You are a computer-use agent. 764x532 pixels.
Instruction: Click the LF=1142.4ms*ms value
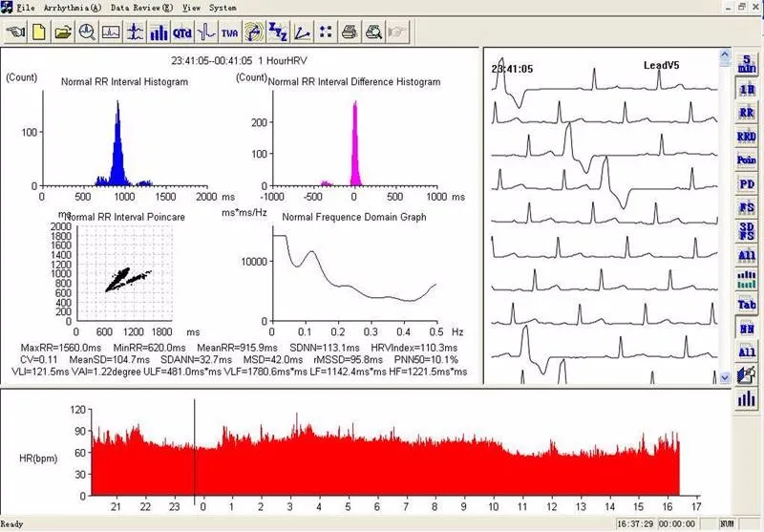coord(348,372)
